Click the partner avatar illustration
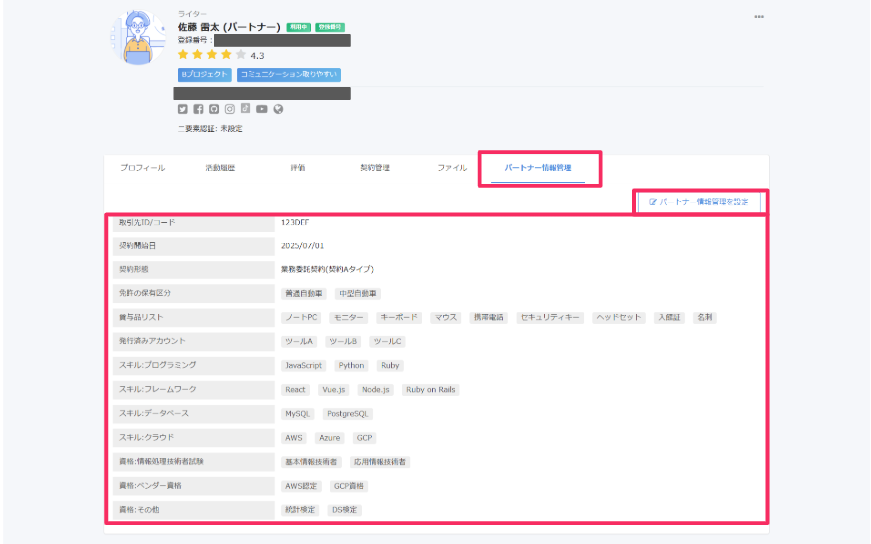This screenshot has width=871, height=544. coord(138,37)
